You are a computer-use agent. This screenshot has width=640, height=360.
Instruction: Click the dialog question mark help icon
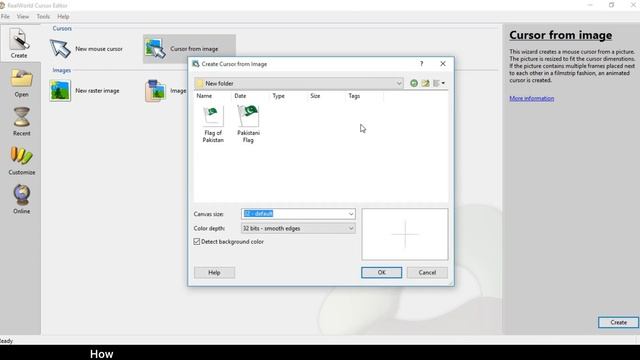(422, 64)
